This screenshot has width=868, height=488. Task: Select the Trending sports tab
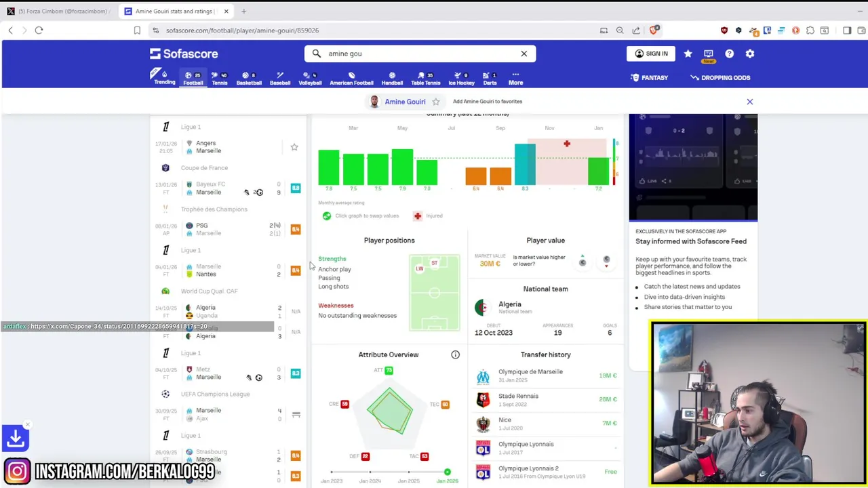pos(164,77)
